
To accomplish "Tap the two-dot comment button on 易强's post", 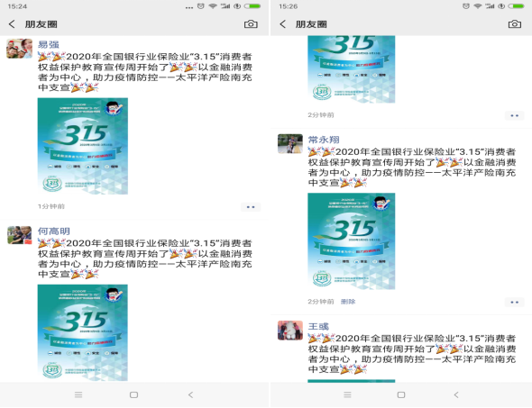I will point(251,207).
